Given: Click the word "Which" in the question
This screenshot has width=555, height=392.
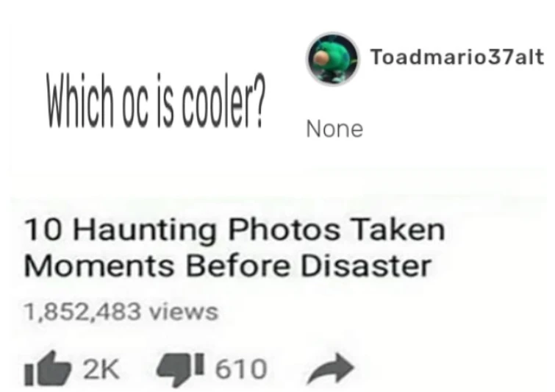Looking at the screenshot, I should pos(81,100).
